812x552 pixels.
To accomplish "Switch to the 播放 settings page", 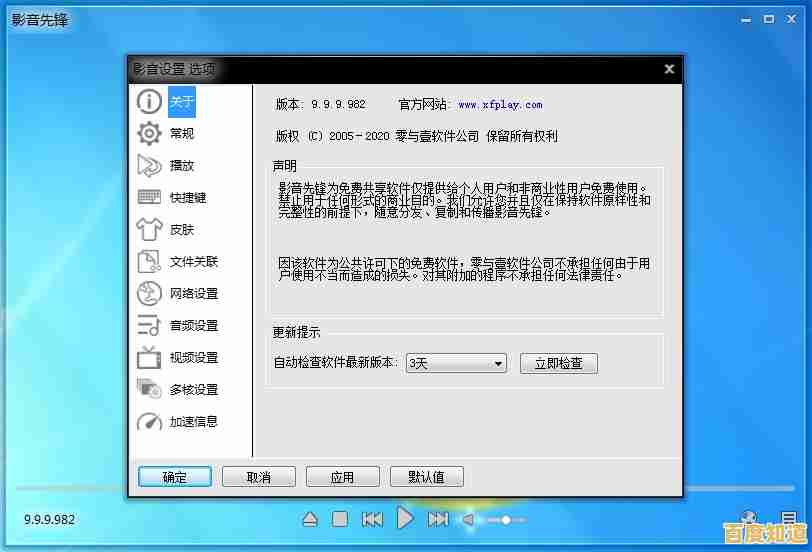I will coord(182,166).
